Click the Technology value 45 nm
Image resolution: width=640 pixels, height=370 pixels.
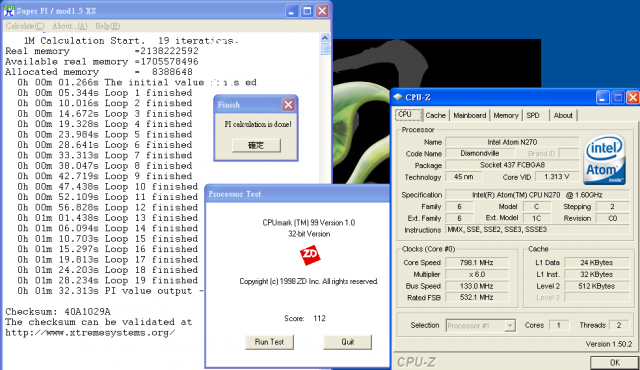point(463,177)
